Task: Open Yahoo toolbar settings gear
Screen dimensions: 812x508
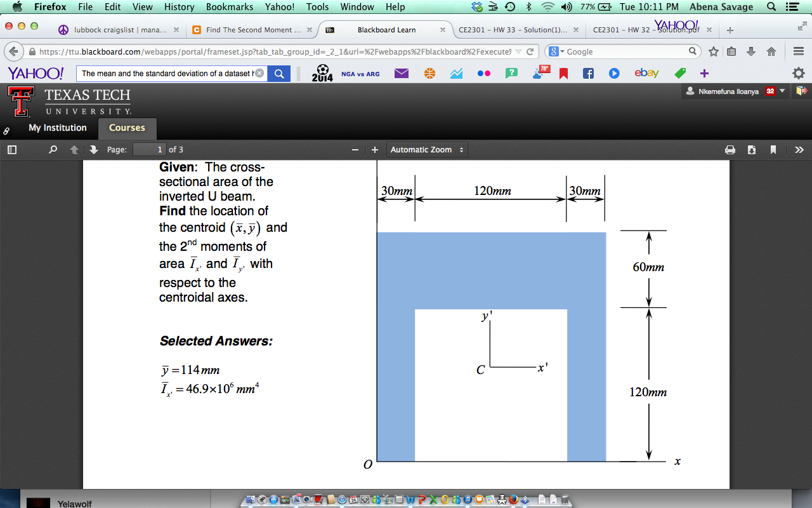Action: tap(799, 74)
